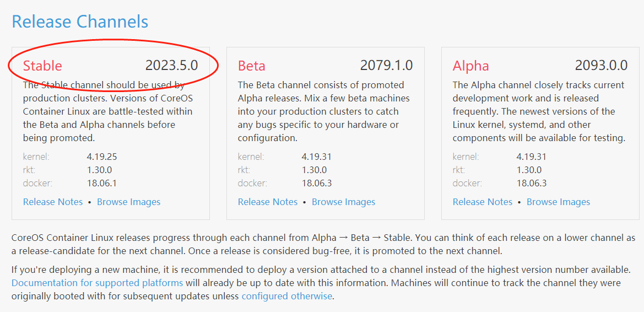Viewport: 644px width, 312px height.
Task: Click the Beta docker value 18.06.3
Action: pos(317,183)
